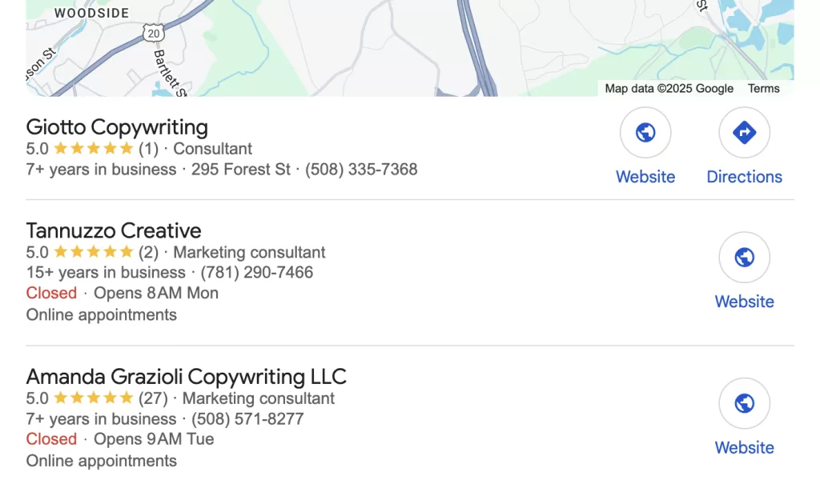Open Google Maps Terms
Screen dimensions: 820x504
[x=763, y=88]
